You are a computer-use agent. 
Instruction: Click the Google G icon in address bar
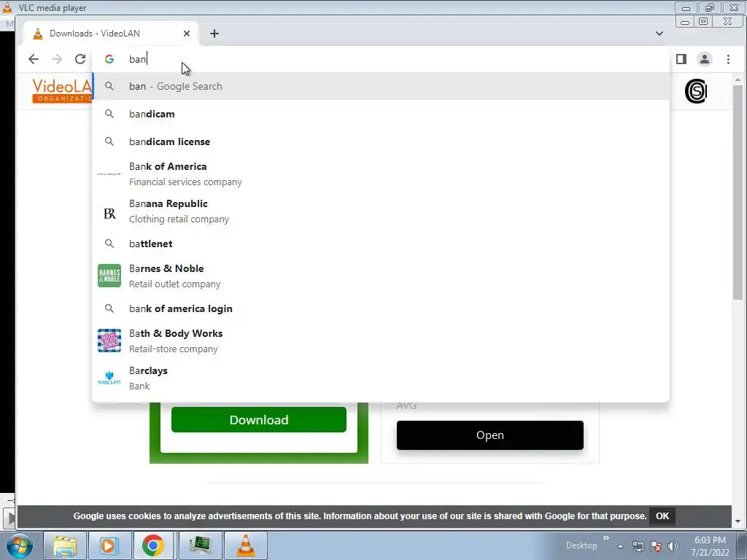click(109, 59)
